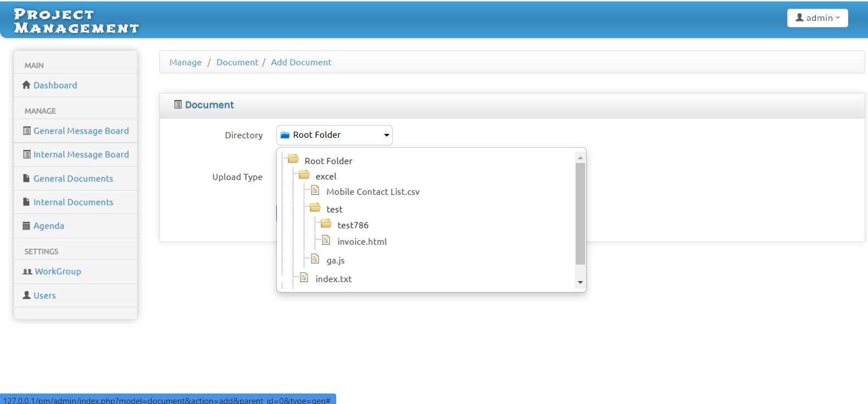Click the Manage breadcrumb link

tap(186, 62)
